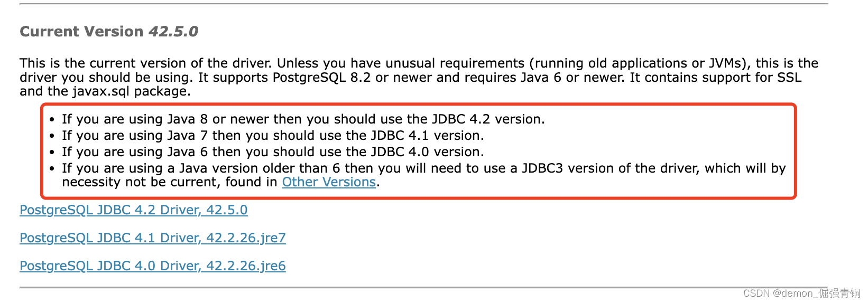The height and width of the screenshot is (303, 868).
Task: Click the Java 6 JDBC 4.0 bullet sentence
Action: (x=273, y=152)
